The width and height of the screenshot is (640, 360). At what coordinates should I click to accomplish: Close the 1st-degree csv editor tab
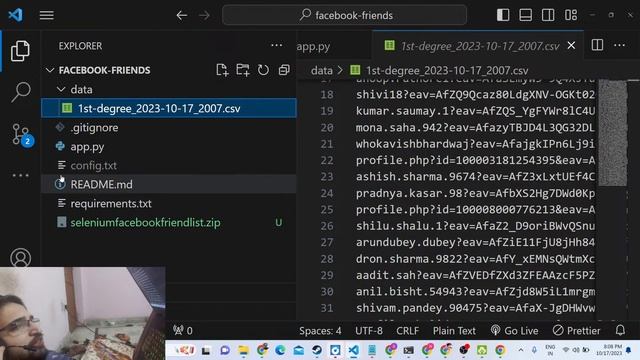(x=571, y=45)
